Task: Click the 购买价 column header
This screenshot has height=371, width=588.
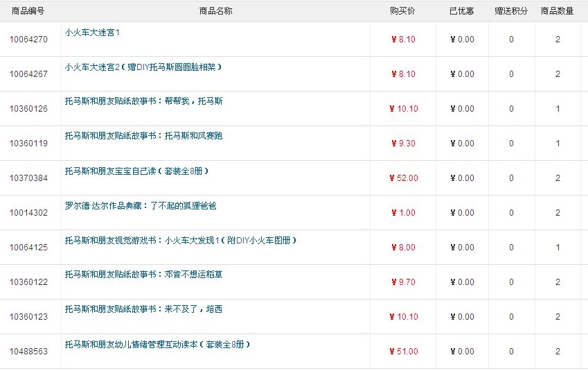Action: 402,11
